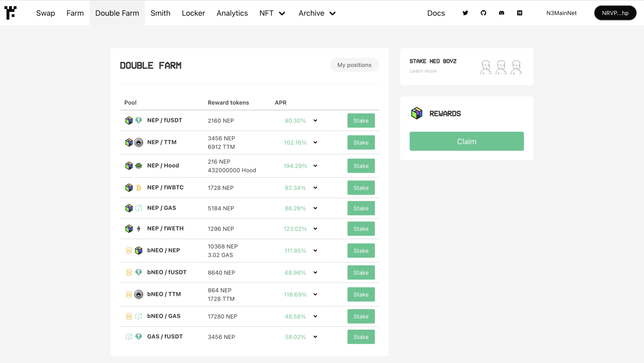
Task: Stake in the NEP / GAS pool
Action: (x=361, y=208)
